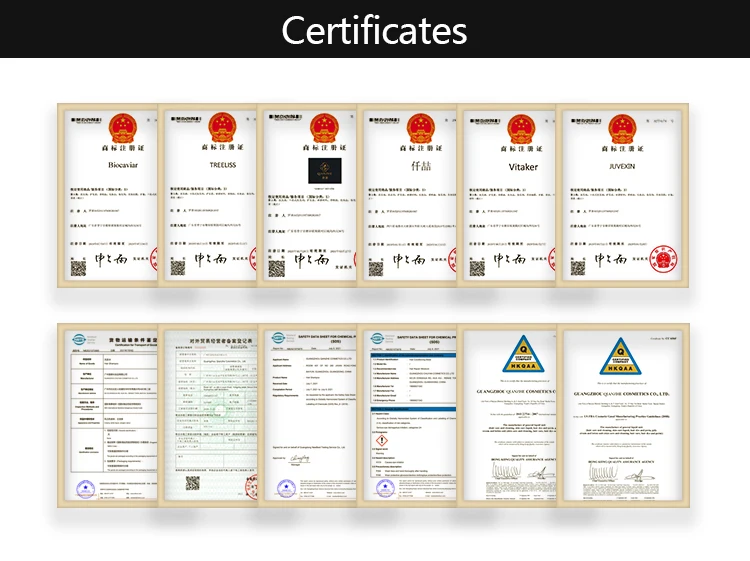Open the first Safety Data Sheet document
The width and height of the screenshot is (750, 561).
(x=308, y=415)
